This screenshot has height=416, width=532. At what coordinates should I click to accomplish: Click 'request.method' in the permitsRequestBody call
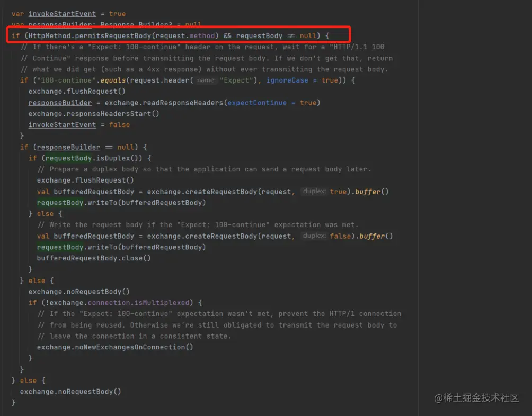(x=185, y=35)
